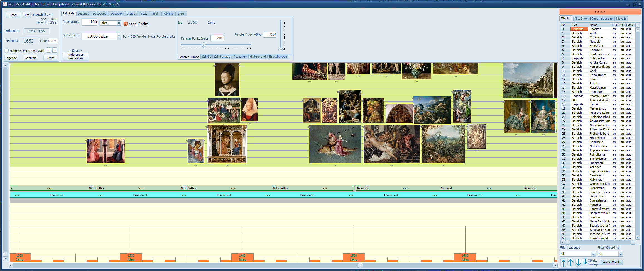Click timeline horizontal scroll-left arrow
The image size is (644, 271).
[11, 265]
